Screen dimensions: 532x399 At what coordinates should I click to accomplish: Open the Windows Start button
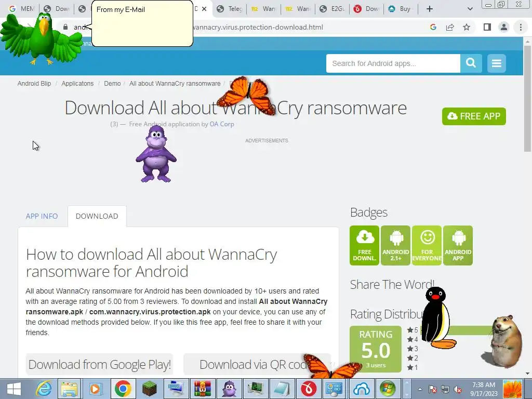14,389
